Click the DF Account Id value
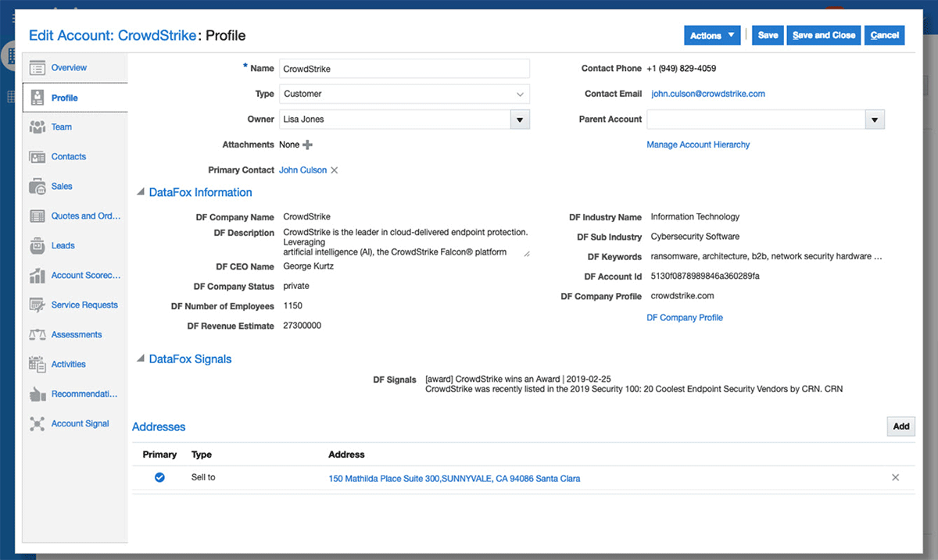This screenshot has height=560, width=938. 705,276
